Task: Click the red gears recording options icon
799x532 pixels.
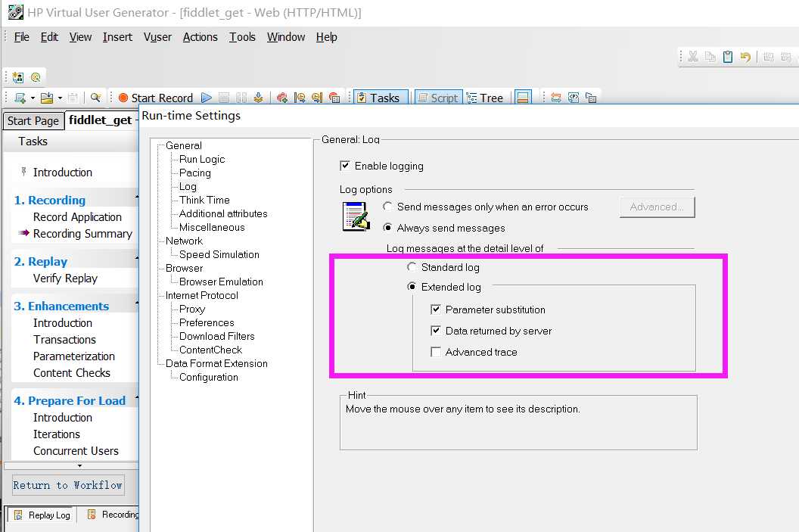Action: click(x=281, y=98)
